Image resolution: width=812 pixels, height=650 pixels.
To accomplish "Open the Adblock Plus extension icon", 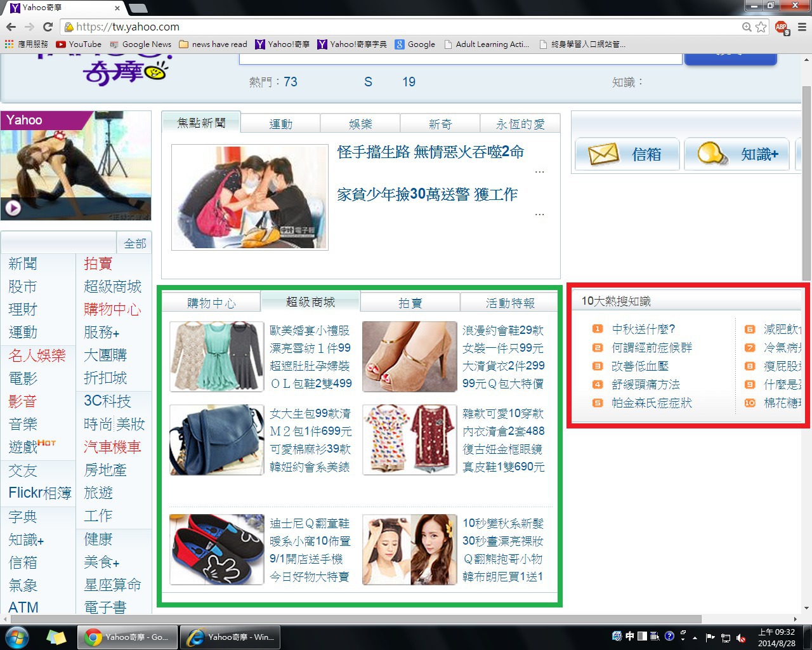I will coord(782,27).
